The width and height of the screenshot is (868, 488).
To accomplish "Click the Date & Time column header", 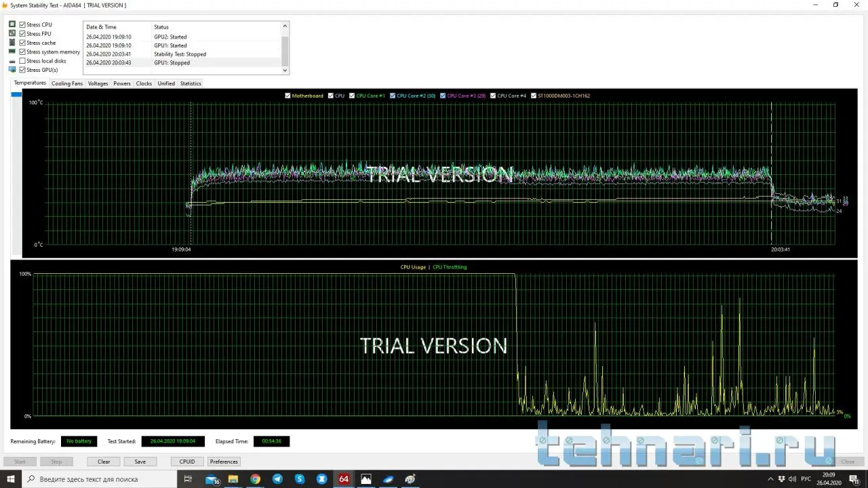I will coord(117,27).
